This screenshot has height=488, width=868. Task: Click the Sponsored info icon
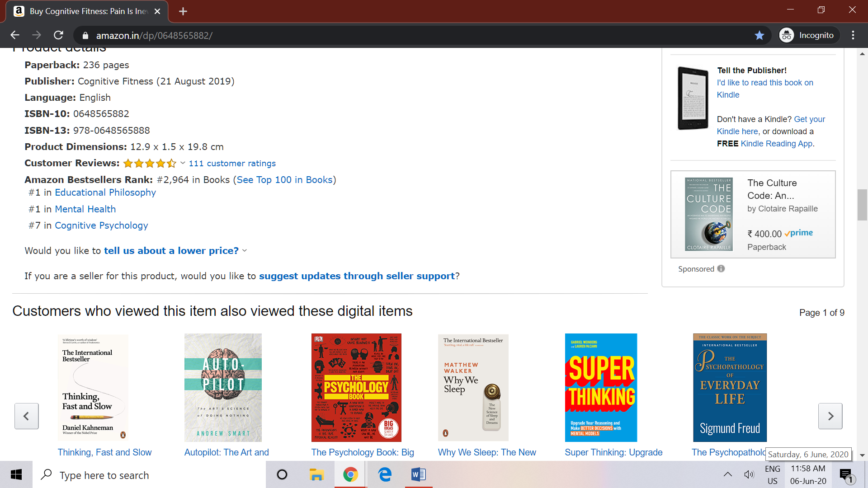click(x=721, y=269)
